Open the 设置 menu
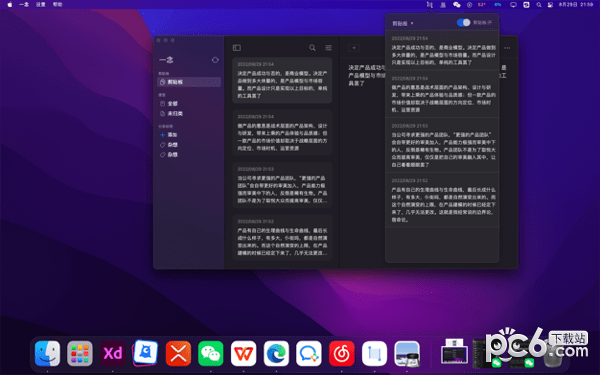This screenshot has height=375, width=600. (x=41, y=5)
